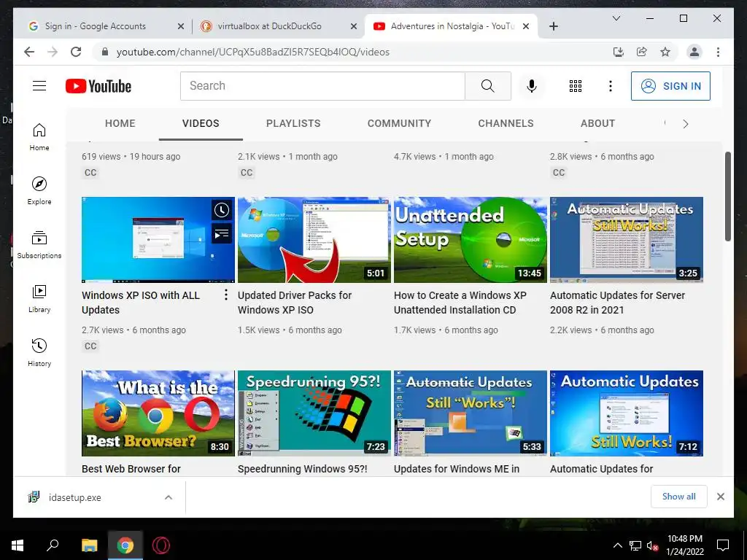Show more channel tabs with right chevron
Image resolution: width=747 pixels, height=560 pixels.
pos(686,124)
